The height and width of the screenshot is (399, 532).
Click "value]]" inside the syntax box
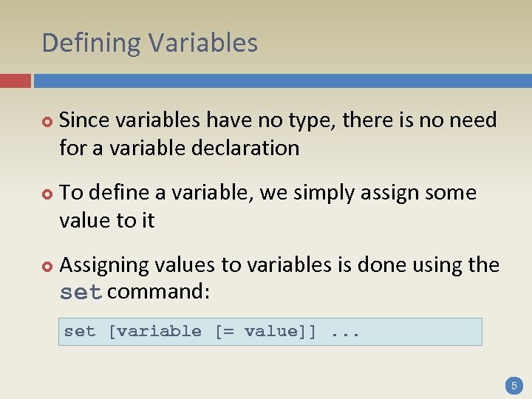tap(280, 331)
